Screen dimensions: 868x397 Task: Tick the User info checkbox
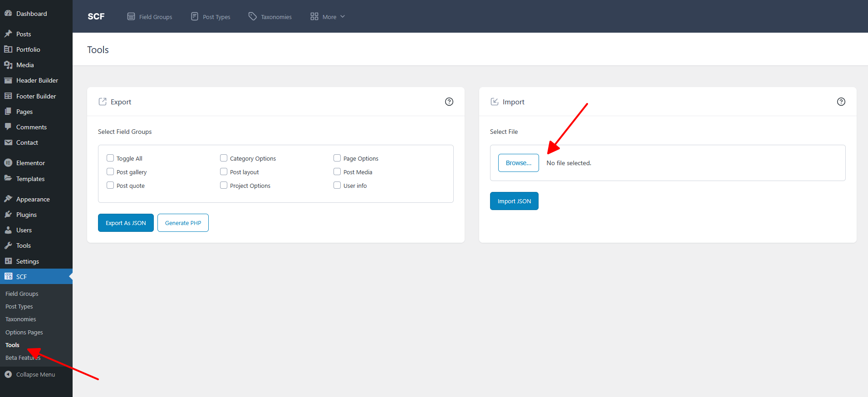(337, 186)
